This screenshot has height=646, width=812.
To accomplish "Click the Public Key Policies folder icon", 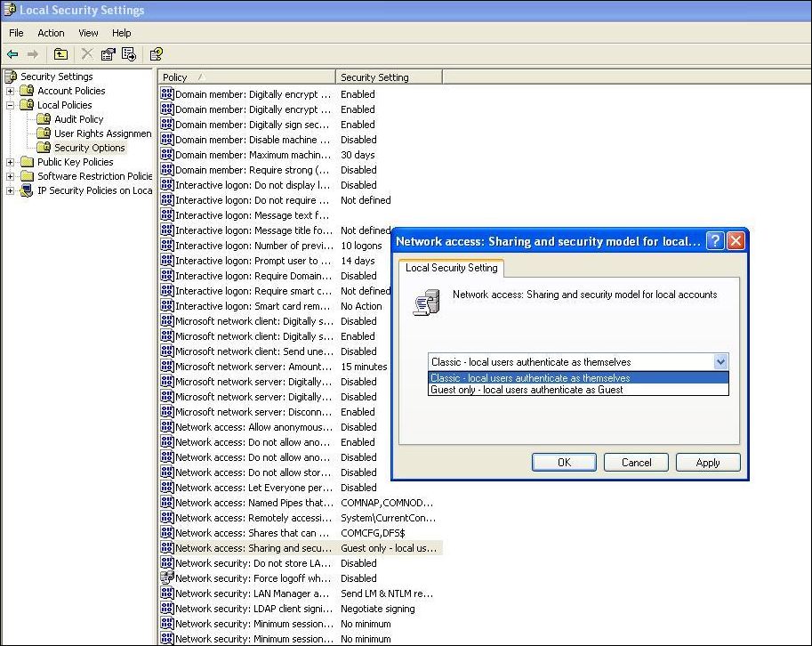I will pyautogui.click(x=27, y=162).
